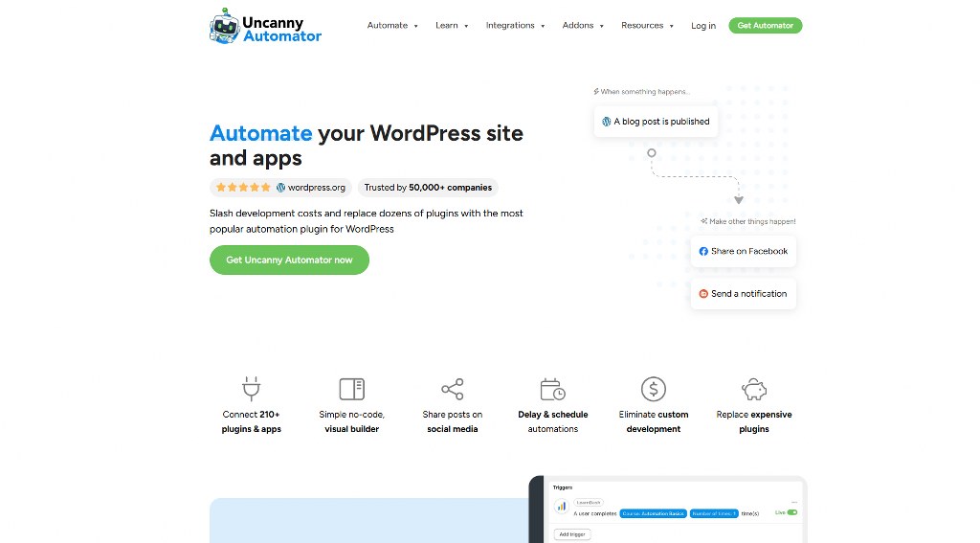Click the A blog post is published card
The height and width of the screenshot is (543, 980).
[x=656, y=122]
